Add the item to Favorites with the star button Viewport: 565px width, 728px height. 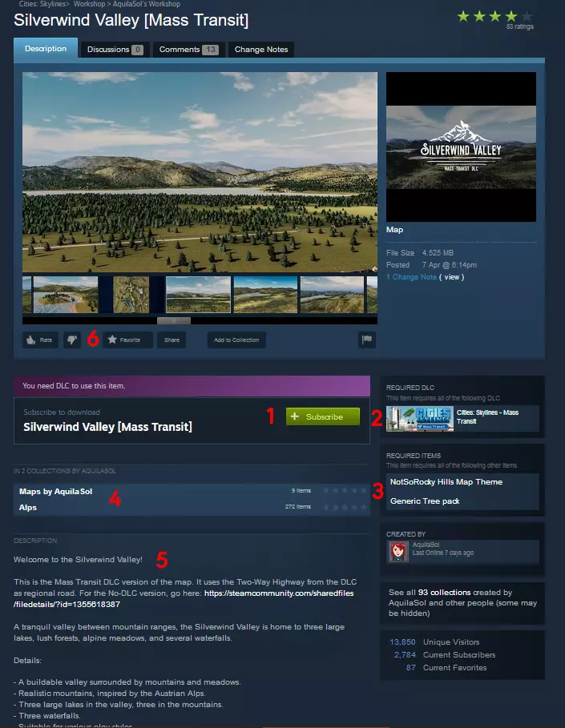pyautogui.click(x=127, y=340)
